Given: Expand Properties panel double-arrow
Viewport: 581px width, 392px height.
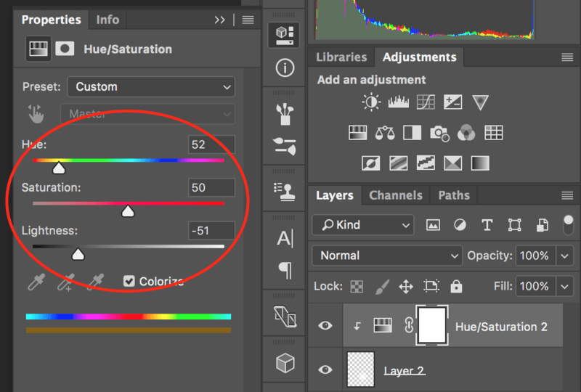Looking at the screenshot, I should (220, 20).
